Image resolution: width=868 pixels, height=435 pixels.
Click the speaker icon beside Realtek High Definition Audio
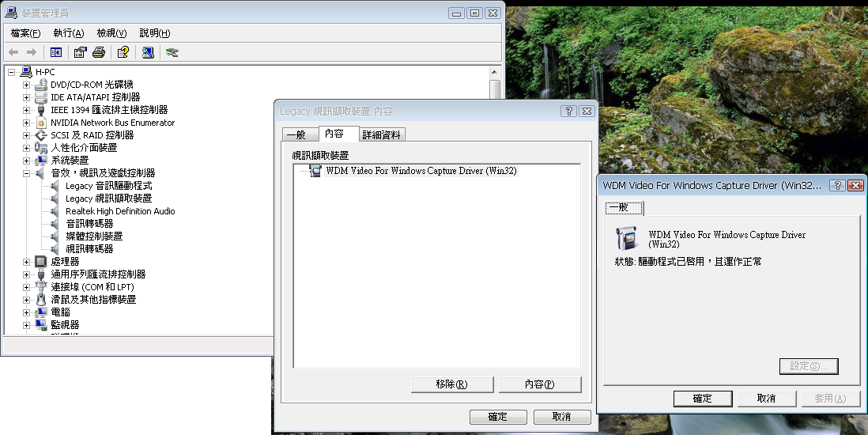[55, 211]
